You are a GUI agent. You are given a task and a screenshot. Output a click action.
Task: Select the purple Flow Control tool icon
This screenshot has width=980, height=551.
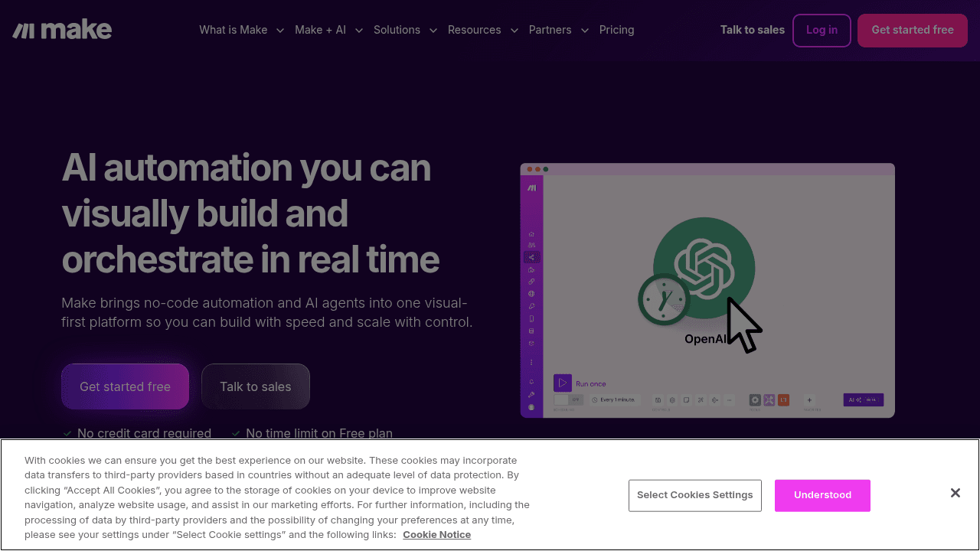769,399
